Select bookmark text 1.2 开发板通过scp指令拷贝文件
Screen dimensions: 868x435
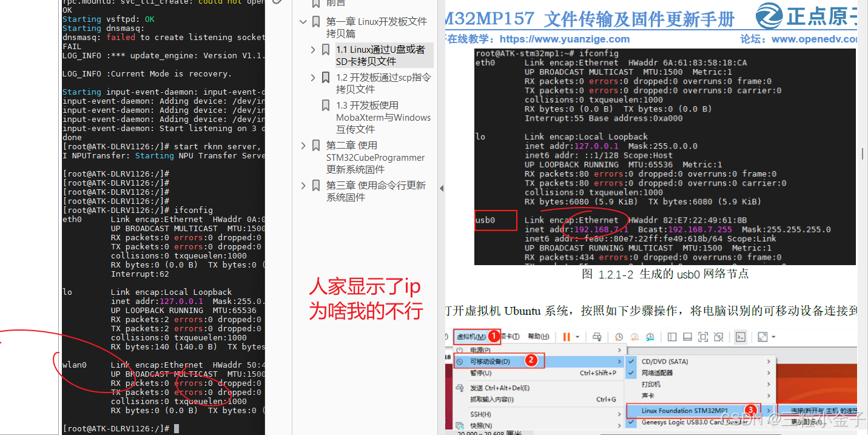pyautogui.click(x=383, y=83)
